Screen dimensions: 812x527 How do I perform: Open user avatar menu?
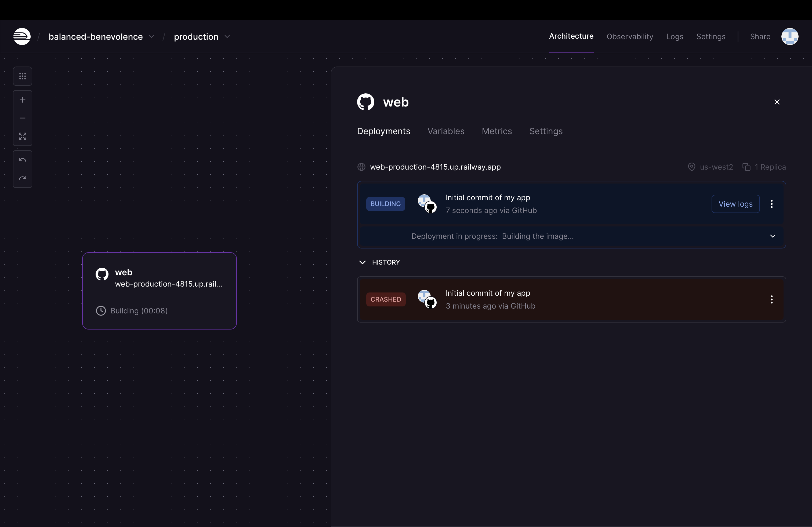[789, 36]
